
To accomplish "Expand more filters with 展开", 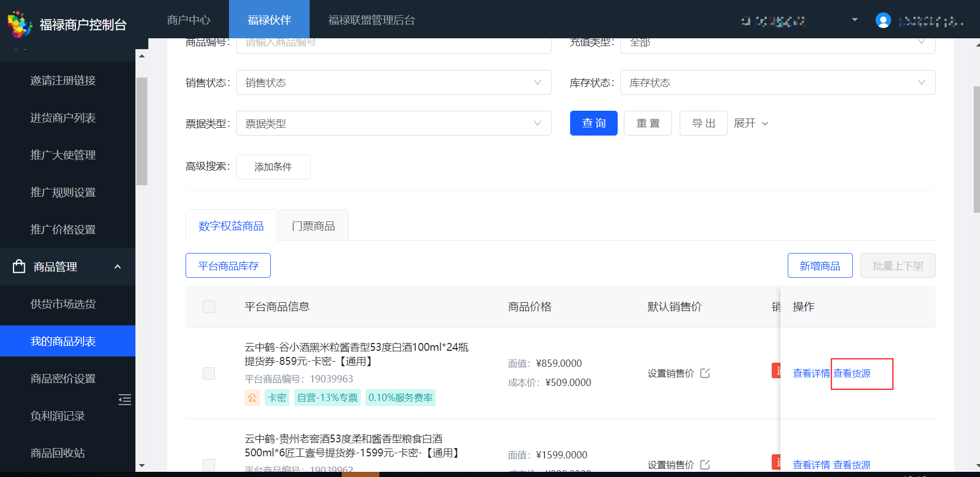I will tap(751, 123).
